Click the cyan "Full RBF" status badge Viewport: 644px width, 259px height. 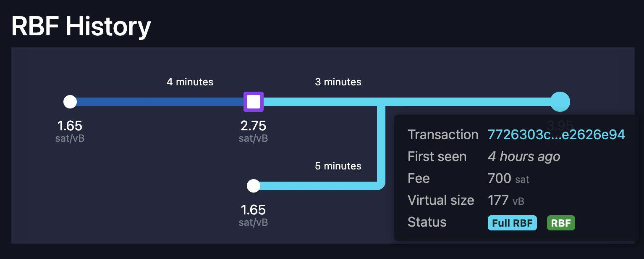pos(512,223)
